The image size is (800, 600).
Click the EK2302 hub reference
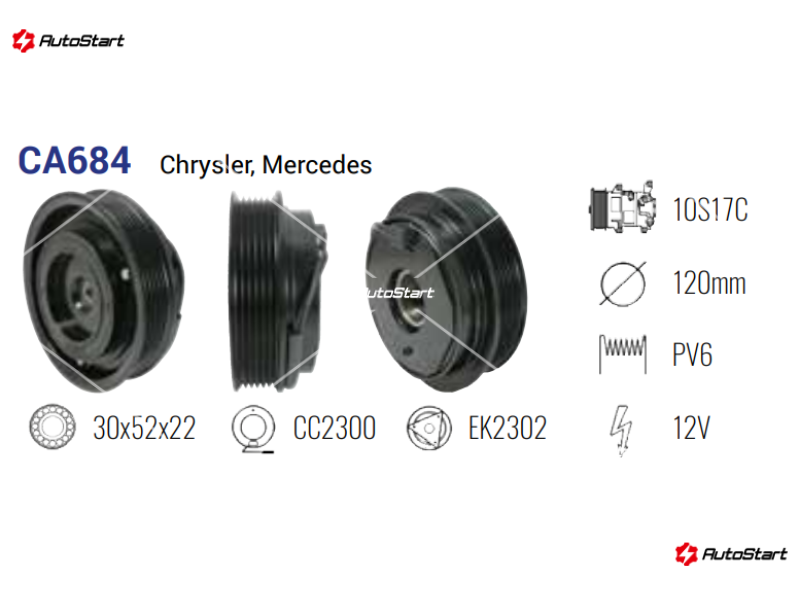click(x=508, y=428)
